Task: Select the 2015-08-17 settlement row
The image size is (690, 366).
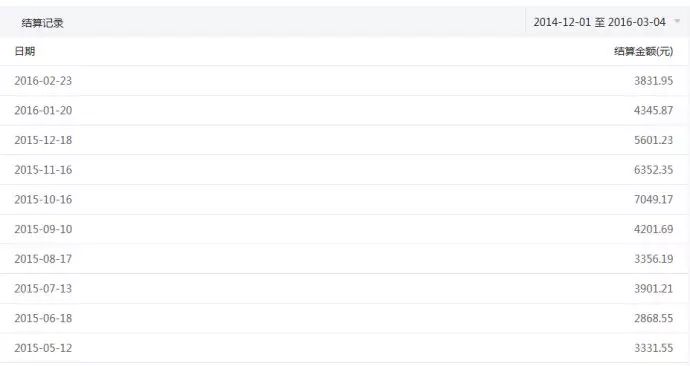Action: [344, 259]
